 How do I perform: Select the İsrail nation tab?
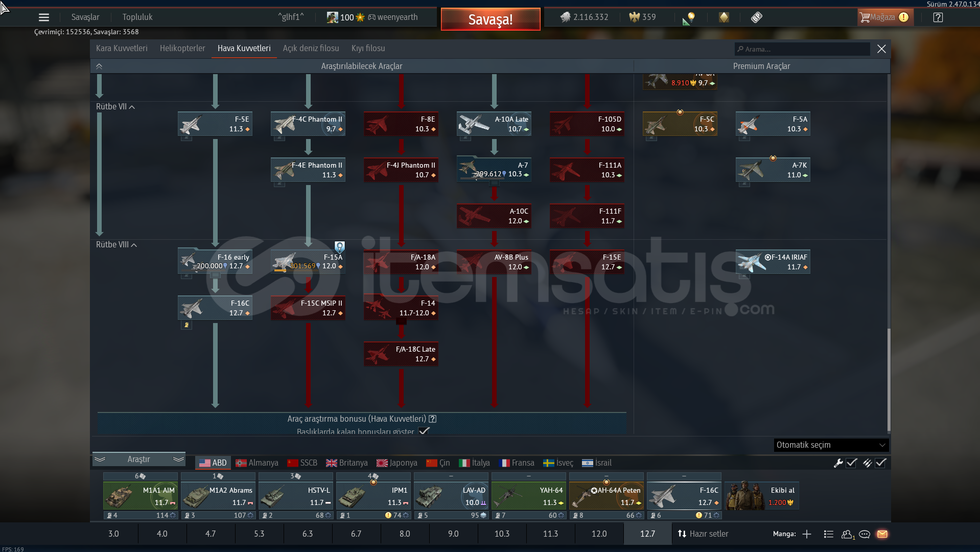point(596,463)
